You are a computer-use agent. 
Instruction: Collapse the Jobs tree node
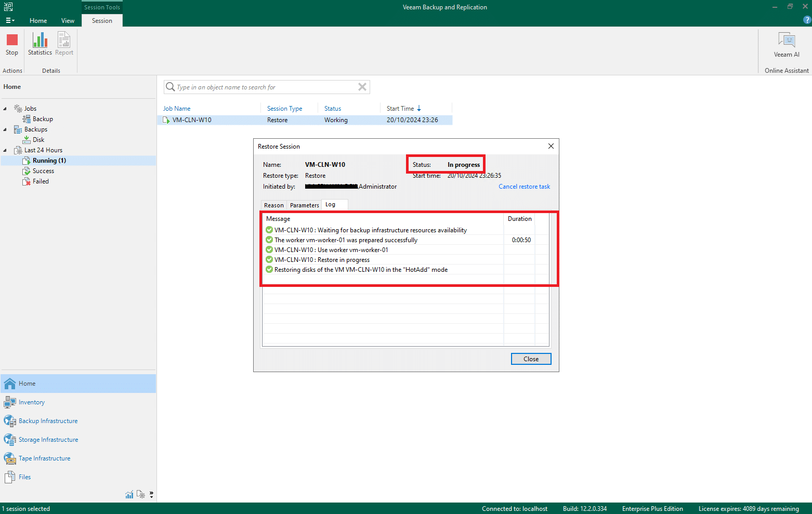[5, 109]
